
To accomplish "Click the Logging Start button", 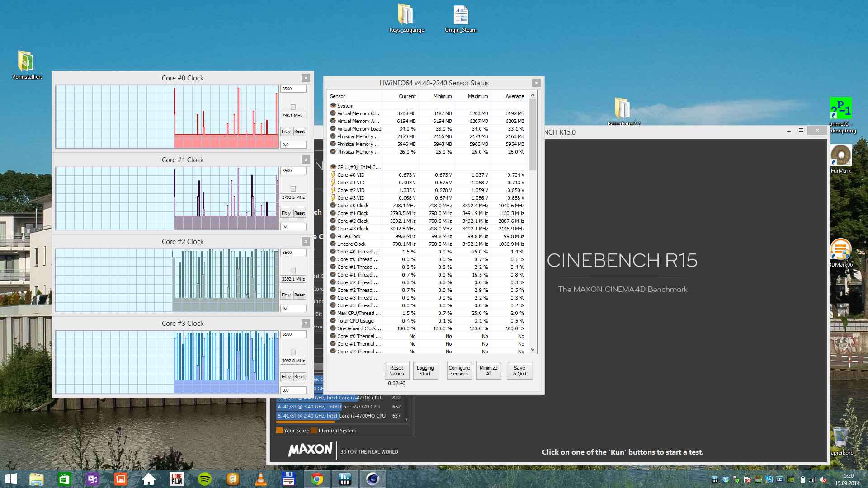I will tap(425, 371).
